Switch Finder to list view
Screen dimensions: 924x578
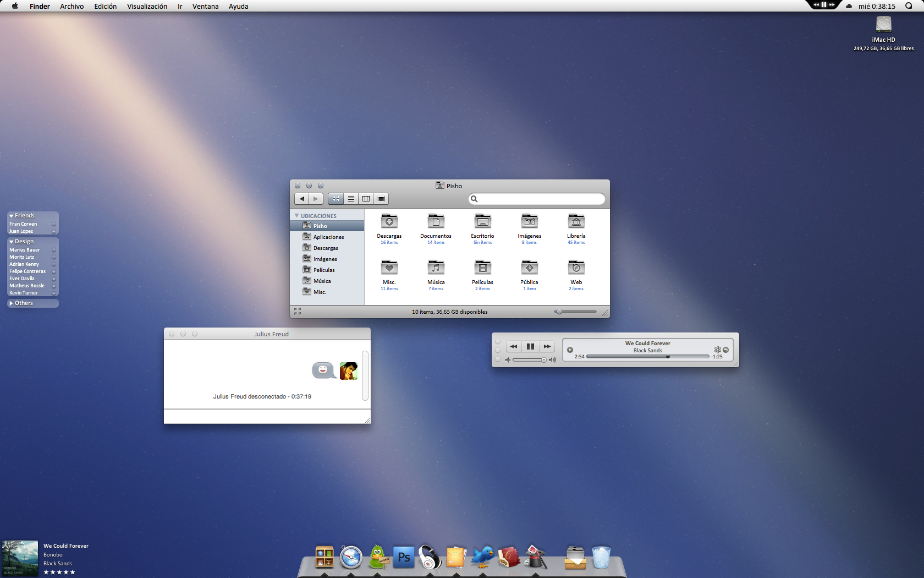point(351,199)
